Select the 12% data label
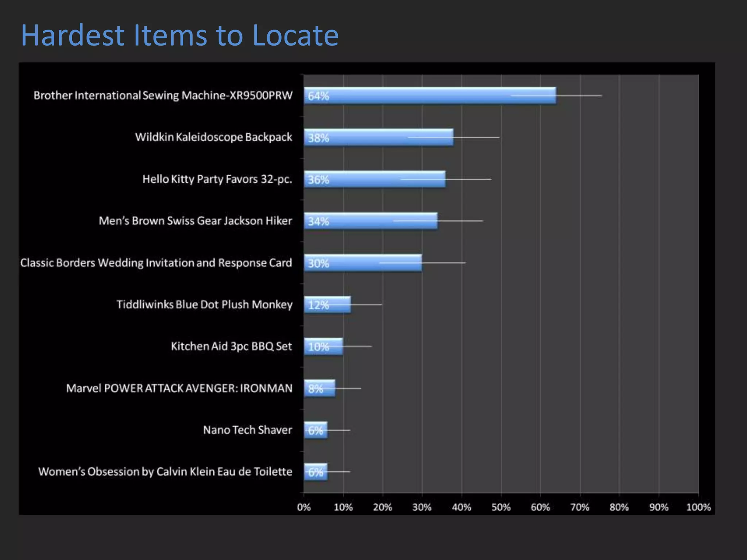Screen dimensions: 747x560 (318, 305)
